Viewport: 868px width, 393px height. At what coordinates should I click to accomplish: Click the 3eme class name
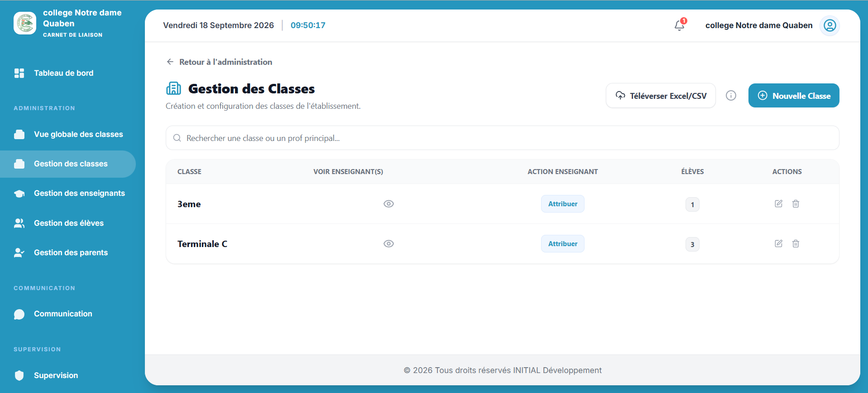pos(189,204)
